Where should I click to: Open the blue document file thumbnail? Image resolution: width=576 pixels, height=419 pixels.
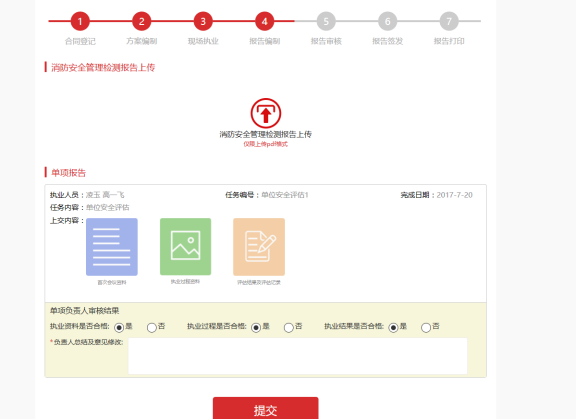coord(112,247)
